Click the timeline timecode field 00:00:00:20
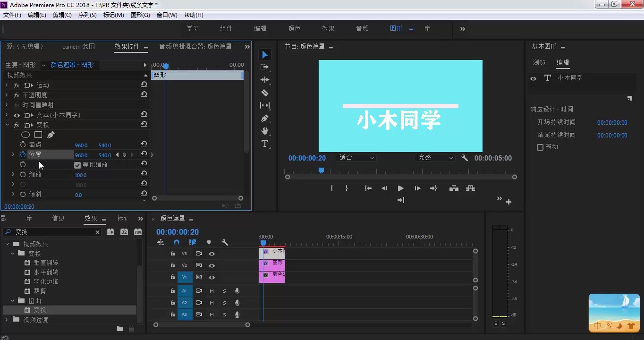The height and width of the screenshot is (340, 644). click(x=177, y=232)
